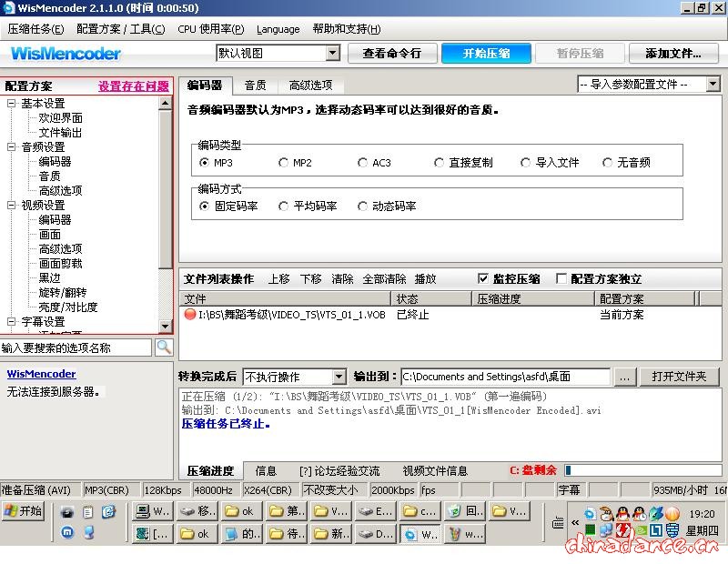Viewport: 728px width, 564px height.
Task: Collapse the 视频设置 tree node
Action: pyautogui.click(x=11, y=206)
